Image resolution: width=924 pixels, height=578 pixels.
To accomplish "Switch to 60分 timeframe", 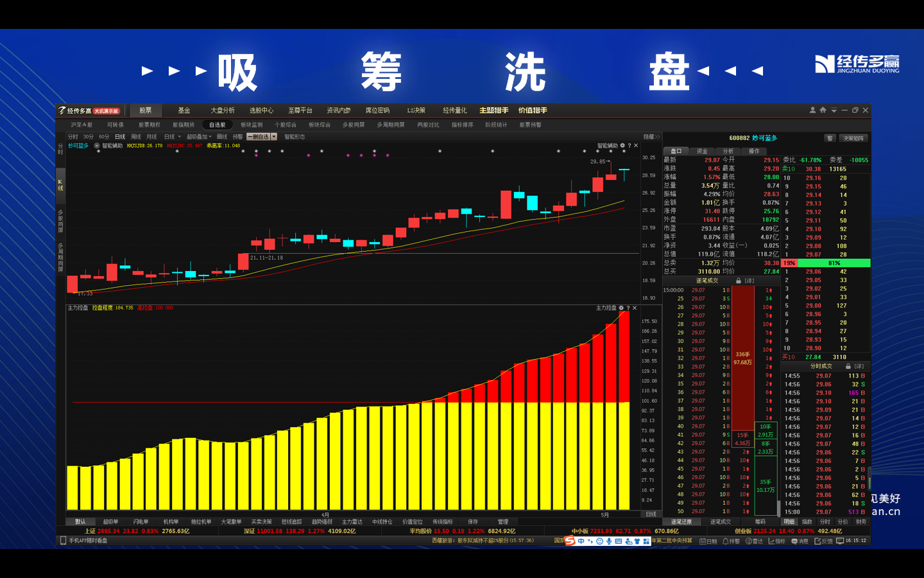I will (104, 137).
